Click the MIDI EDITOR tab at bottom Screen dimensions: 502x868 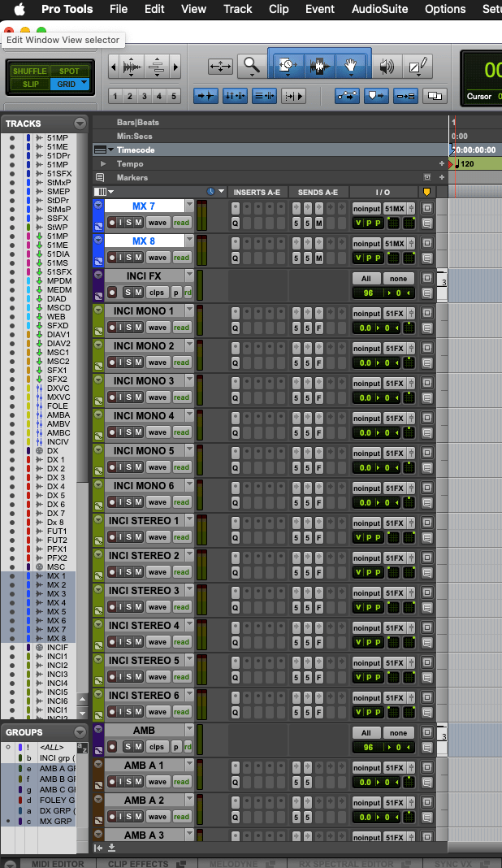coord(58,864)
